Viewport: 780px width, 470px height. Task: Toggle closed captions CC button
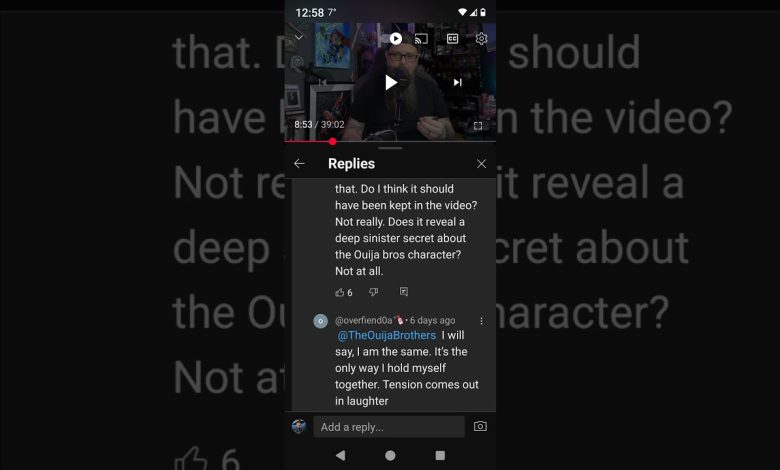[x=452, y=39]
